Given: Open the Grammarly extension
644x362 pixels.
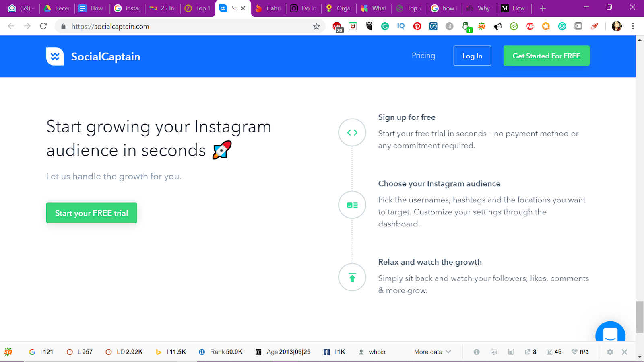Looking at the screenshot, I should click(385, 26).
